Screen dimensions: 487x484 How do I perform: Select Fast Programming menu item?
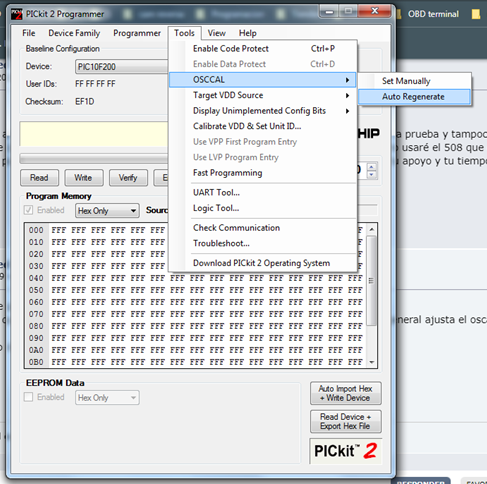263,173
